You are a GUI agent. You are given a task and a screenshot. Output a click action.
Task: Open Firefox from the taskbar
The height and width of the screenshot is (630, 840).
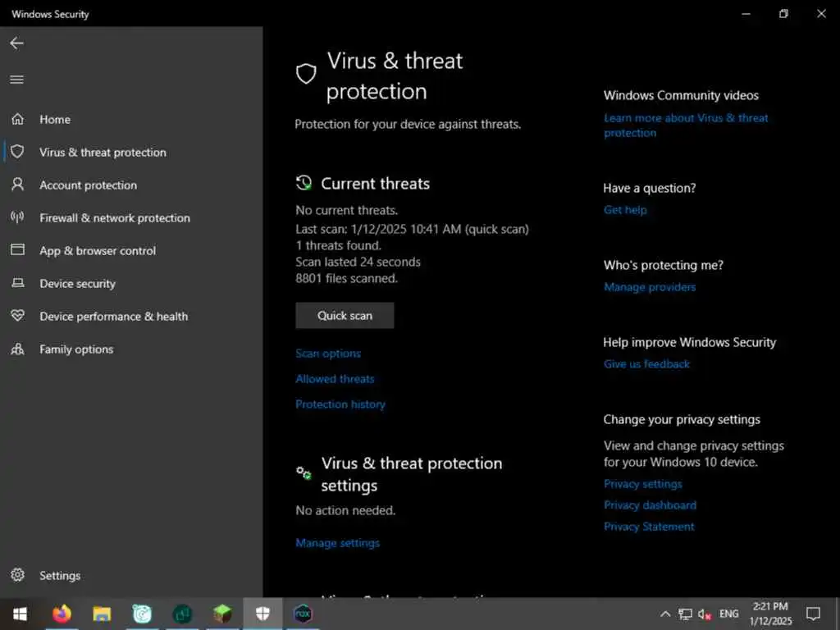click(x=62, y=614)
